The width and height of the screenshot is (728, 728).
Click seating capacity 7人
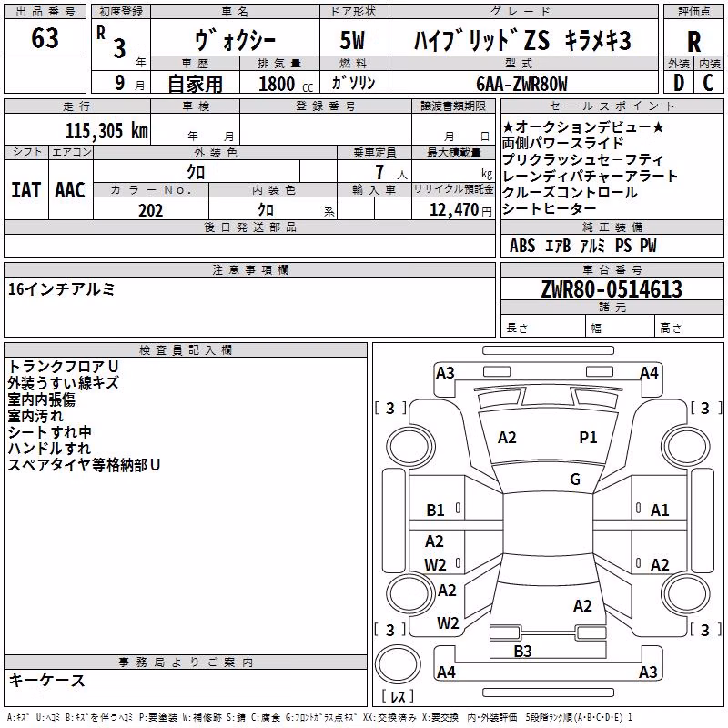(x=391, y=172)
